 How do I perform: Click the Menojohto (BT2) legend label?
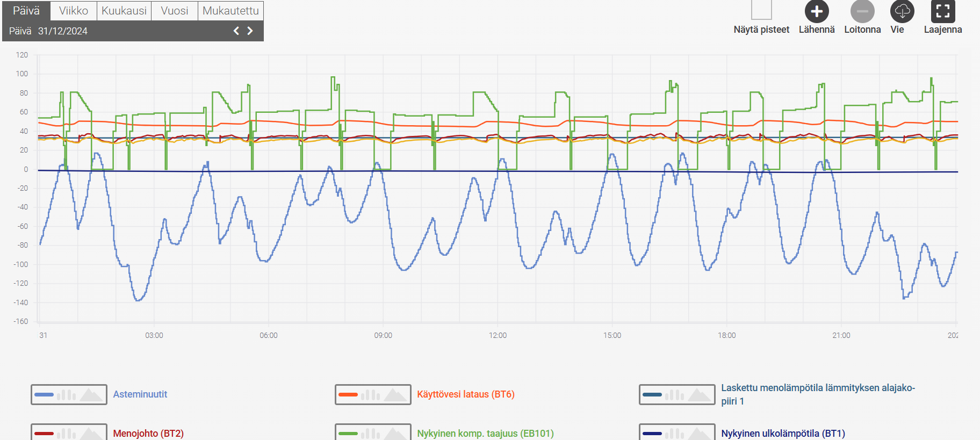tap(148, 434)
